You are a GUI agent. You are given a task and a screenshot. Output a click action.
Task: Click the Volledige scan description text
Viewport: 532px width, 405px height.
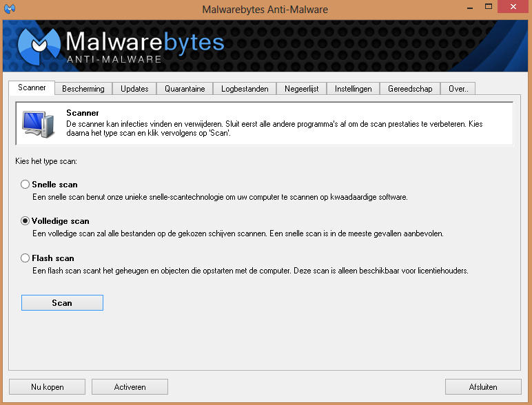click(x=238, y=233)
